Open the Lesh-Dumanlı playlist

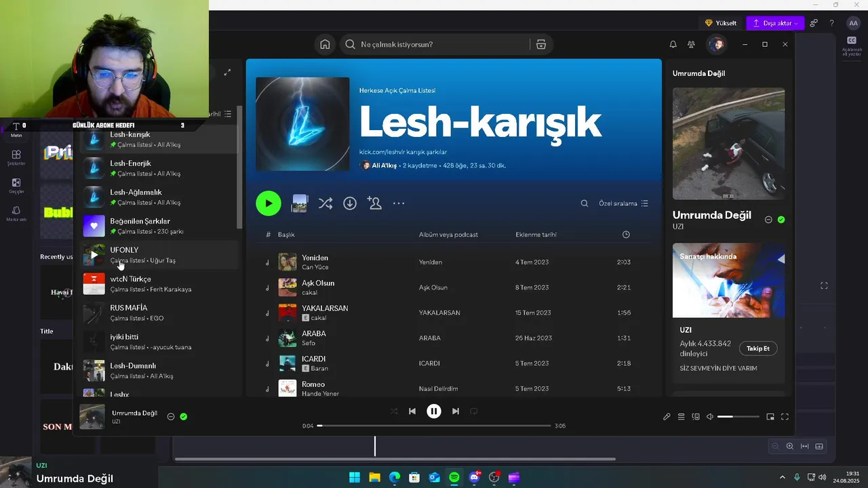pyautogui.click(x=159, y=371)
